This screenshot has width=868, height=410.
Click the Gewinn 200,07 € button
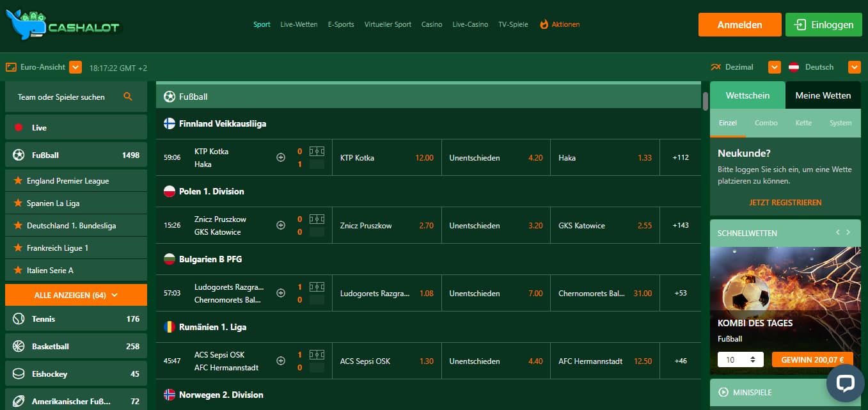coord(812,360)
